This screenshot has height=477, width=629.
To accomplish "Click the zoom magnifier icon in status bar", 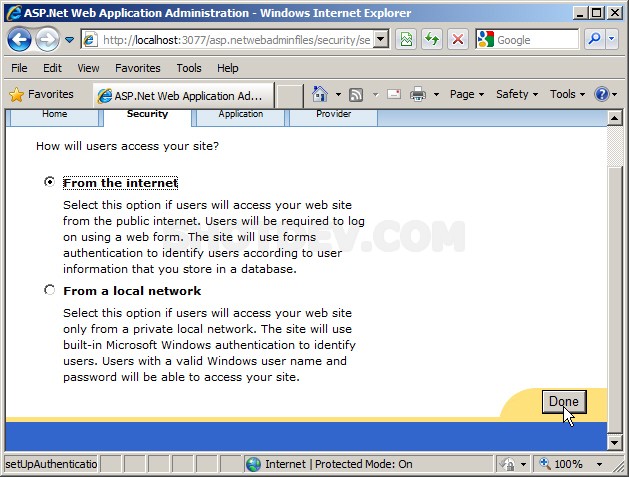I will coord(544,464).
